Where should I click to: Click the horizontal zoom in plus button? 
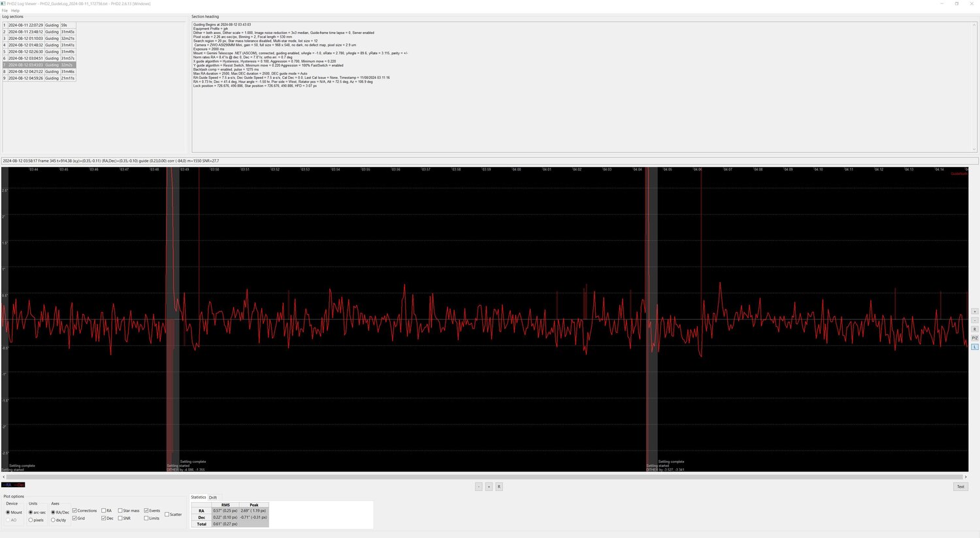coord(489,486)
